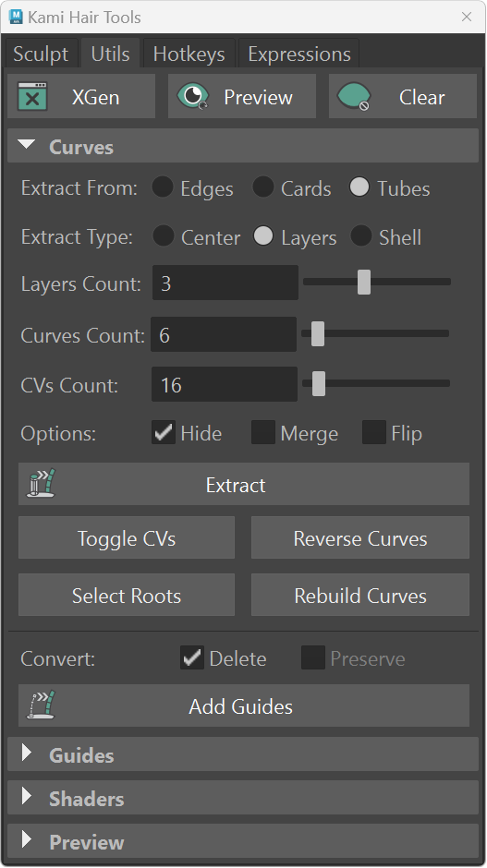Click the Extract curves icon
This screenshot has height=868, width=487.
click(42, 483)
